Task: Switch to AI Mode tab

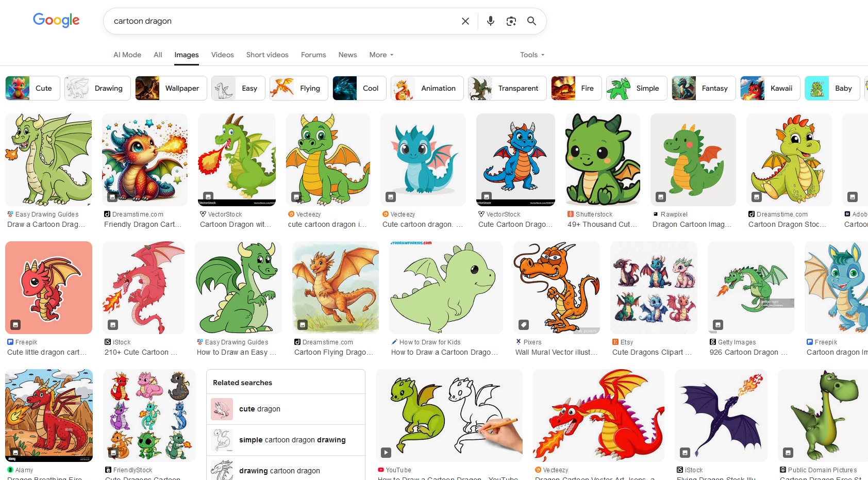Action: click(127, 55)
